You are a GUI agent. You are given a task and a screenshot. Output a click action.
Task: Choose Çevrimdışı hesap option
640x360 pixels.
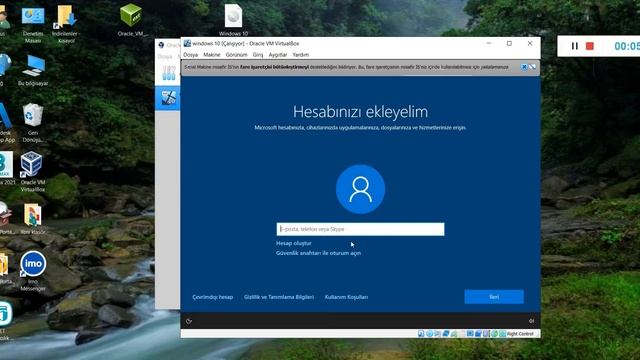(x=213, y=297)
